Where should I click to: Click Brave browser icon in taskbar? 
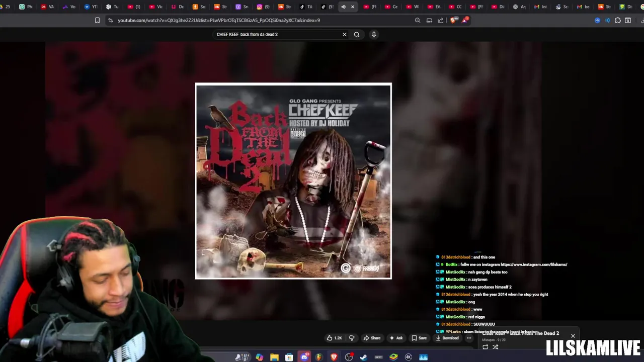pos(334,357)
